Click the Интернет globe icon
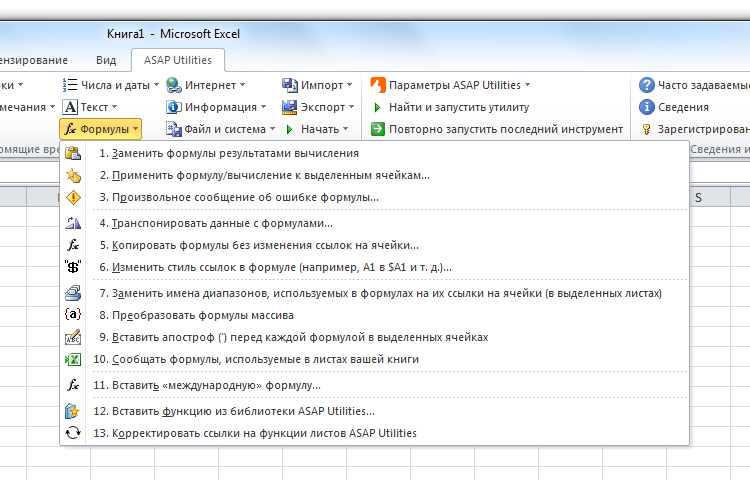The image size is (750, 480). coord(174,85)
